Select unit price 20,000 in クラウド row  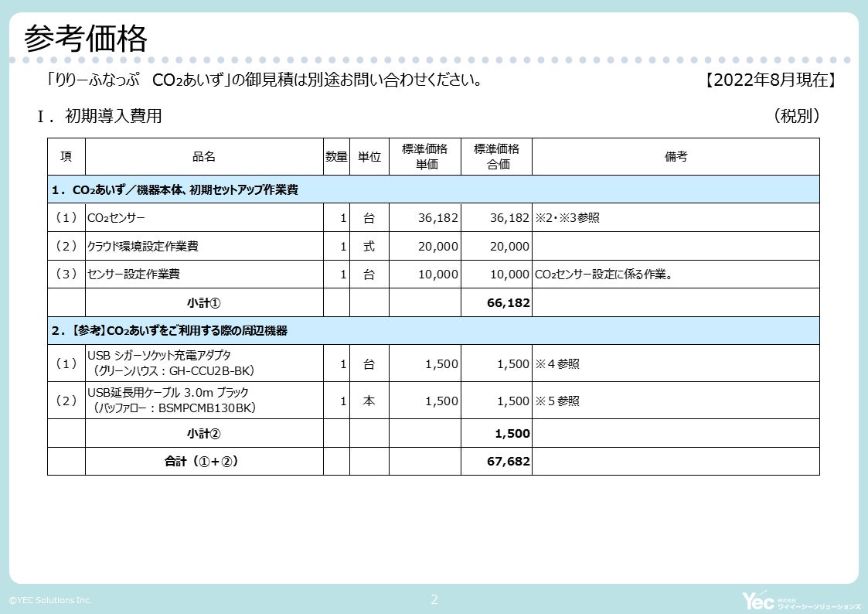point(438,247)
